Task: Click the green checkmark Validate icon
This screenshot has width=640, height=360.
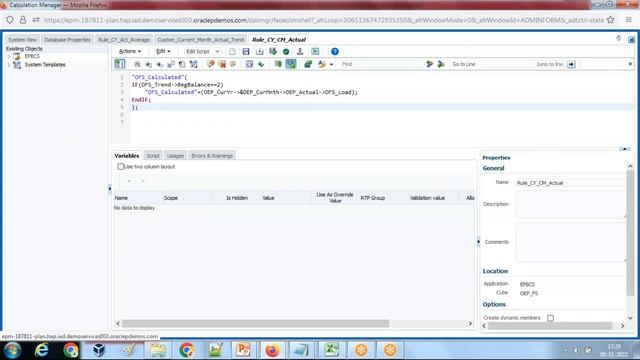Action: [x=286, y=51]
